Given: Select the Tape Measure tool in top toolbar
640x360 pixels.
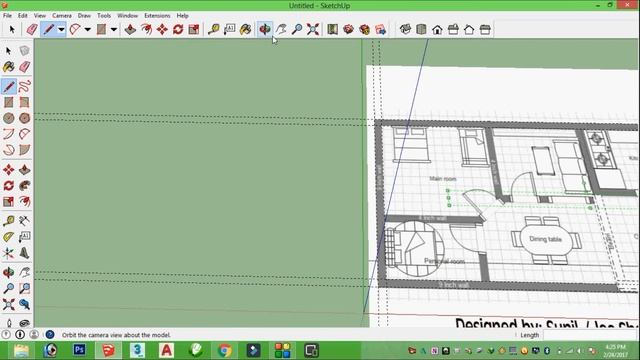Looking at the screenshot, I should click(213, 29).
